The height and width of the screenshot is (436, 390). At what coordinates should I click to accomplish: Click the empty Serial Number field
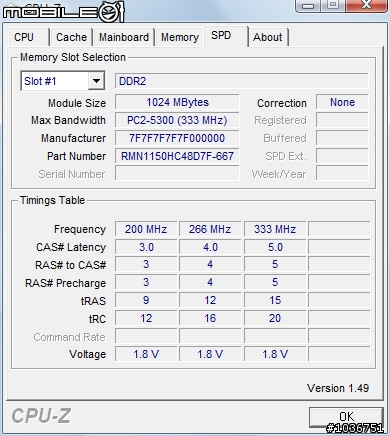pyautogui.click(x=177, y=174)
